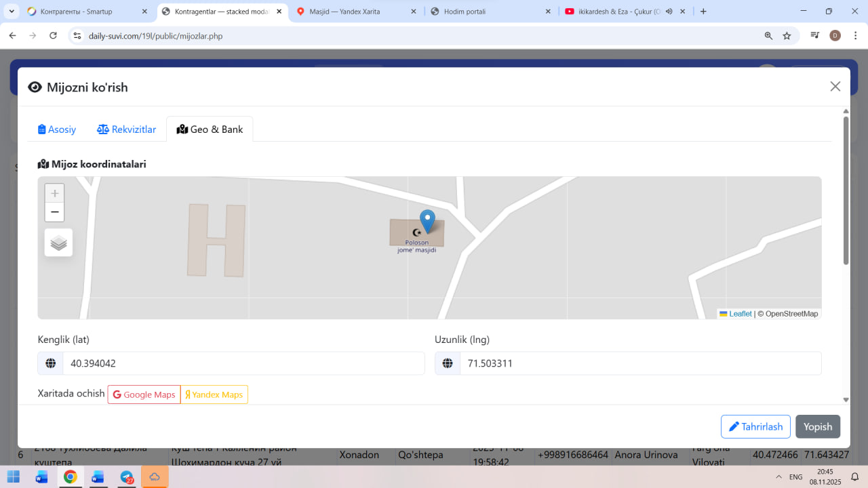Go back in browser history
Image resolution: width=868 pixels, height=488 pixels.
pos(12,36)
